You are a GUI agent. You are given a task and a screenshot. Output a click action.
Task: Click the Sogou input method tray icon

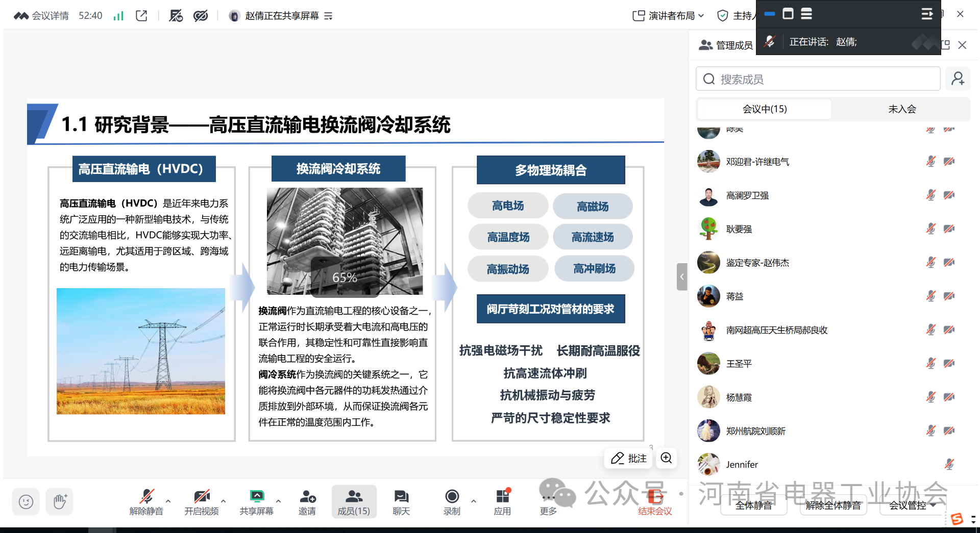pos(957,519)
